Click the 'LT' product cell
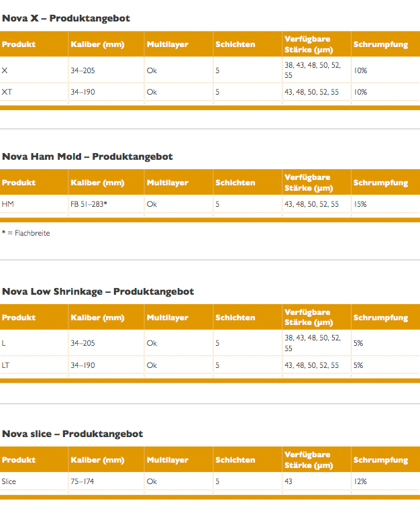The width and height of the screenshot is (420, 519). point(5,365)
